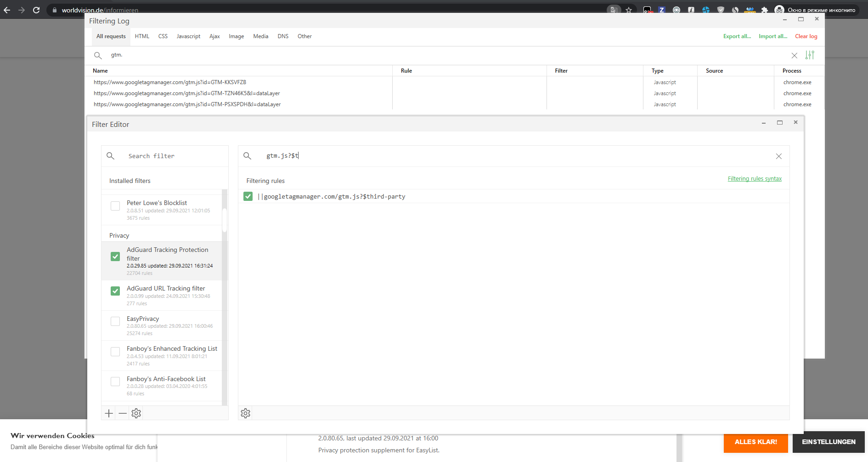Open installed filters settings gear
868x462 pixels.
[x=136, y=413]
